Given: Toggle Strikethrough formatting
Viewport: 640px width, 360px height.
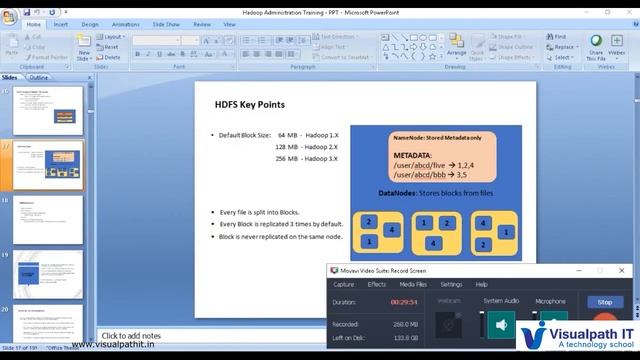Looking at the screenshot, I should (x=171, y=54).
